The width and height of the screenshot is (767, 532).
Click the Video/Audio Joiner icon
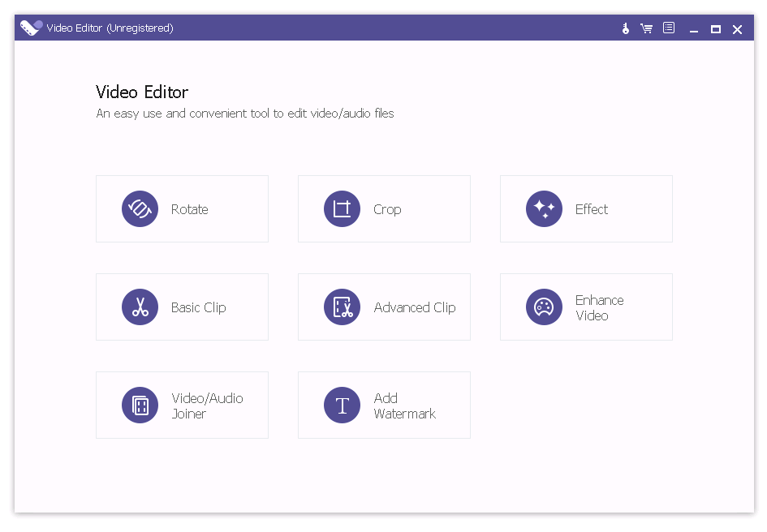[140, 405]
